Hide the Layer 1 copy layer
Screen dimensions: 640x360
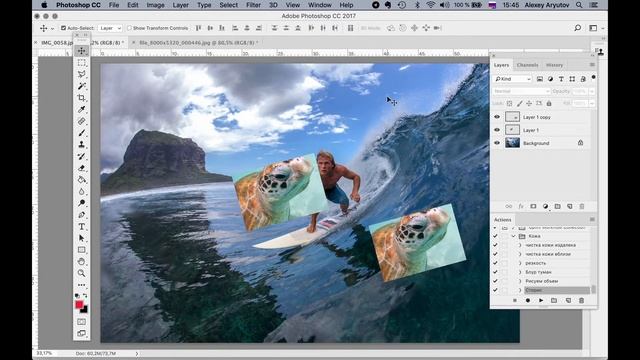click(x=497, y=117)
